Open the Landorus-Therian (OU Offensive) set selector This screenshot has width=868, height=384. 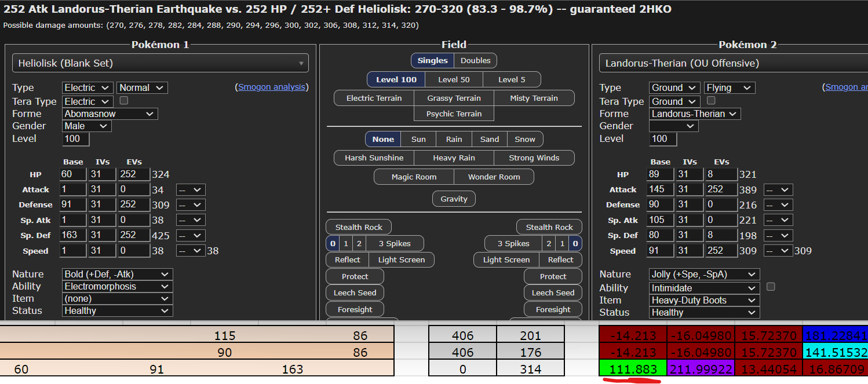734,63
